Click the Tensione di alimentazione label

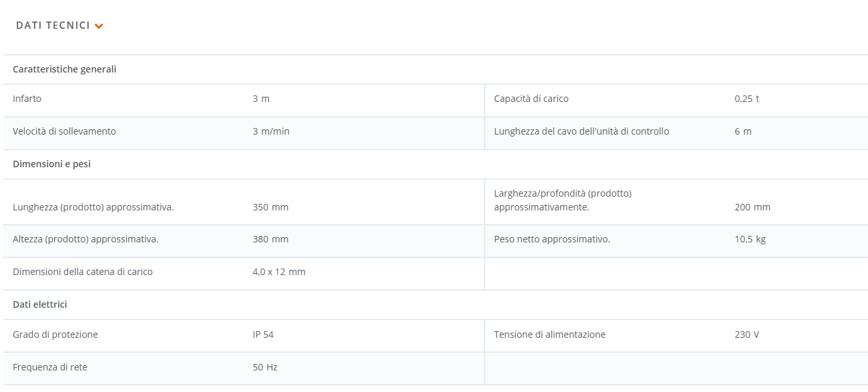coord(549,335)
